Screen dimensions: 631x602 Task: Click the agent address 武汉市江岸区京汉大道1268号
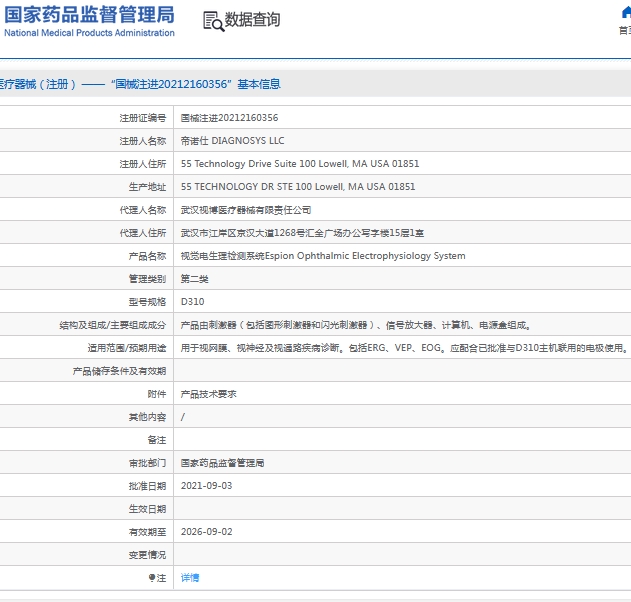(302, 233)
